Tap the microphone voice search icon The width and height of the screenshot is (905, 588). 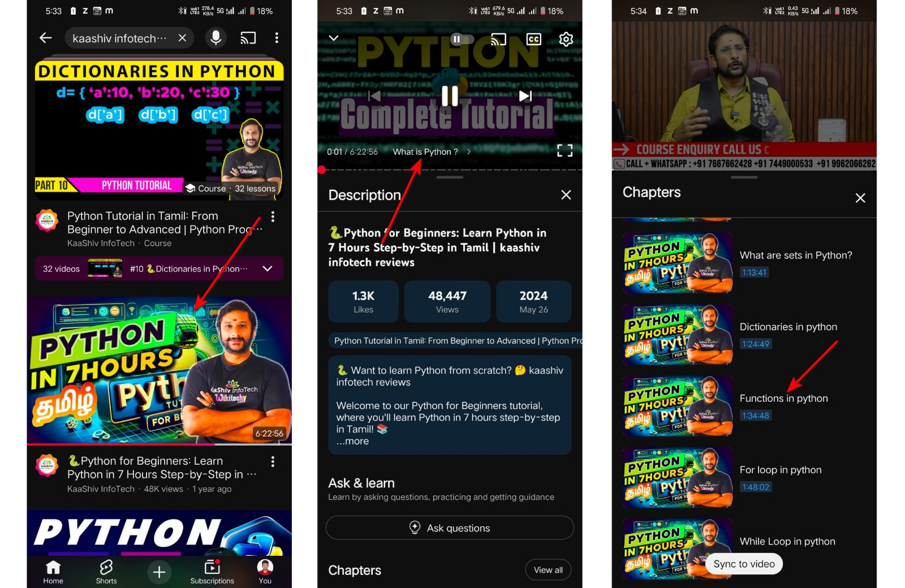pyautogui.click(x=216, y=38)
